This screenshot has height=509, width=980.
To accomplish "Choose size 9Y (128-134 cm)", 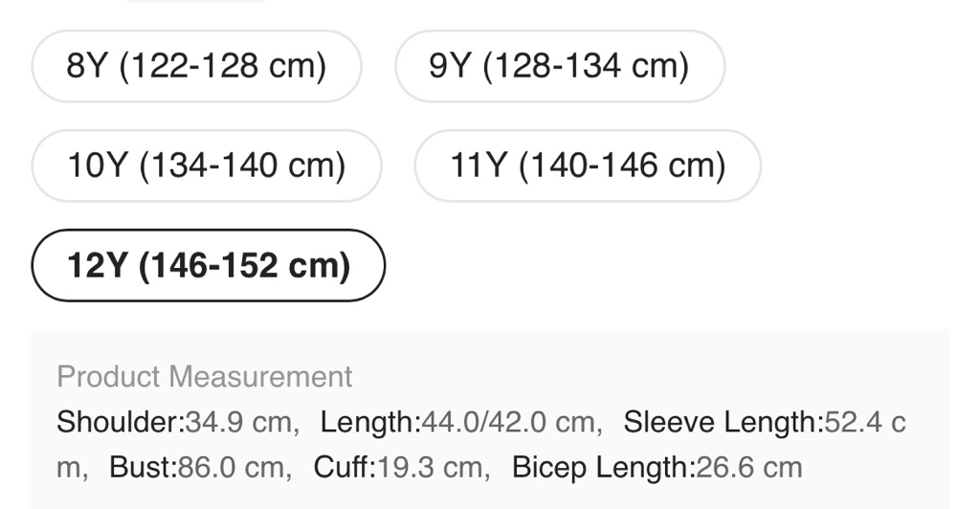I will click(560, 66).
